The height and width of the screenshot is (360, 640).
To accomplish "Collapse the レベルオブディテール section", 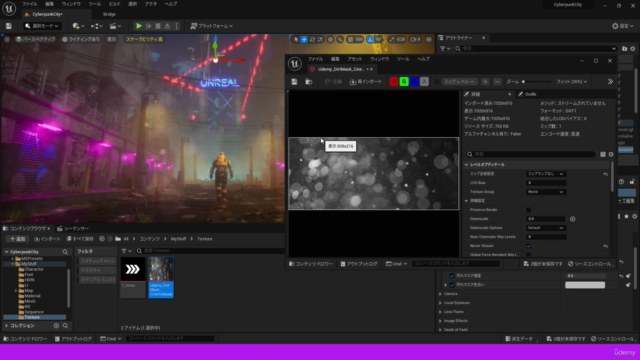I will tap(467, 164).
